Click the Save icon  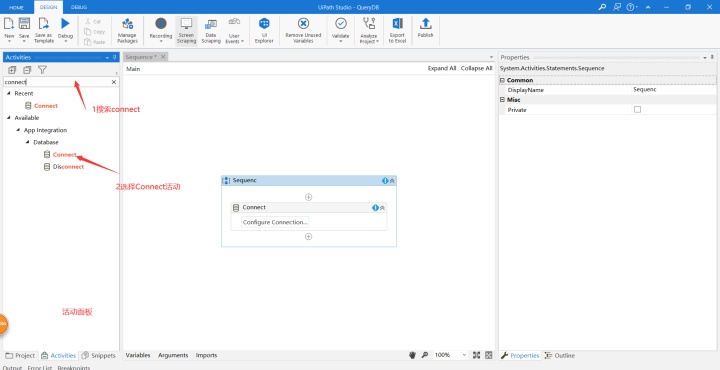24,24
